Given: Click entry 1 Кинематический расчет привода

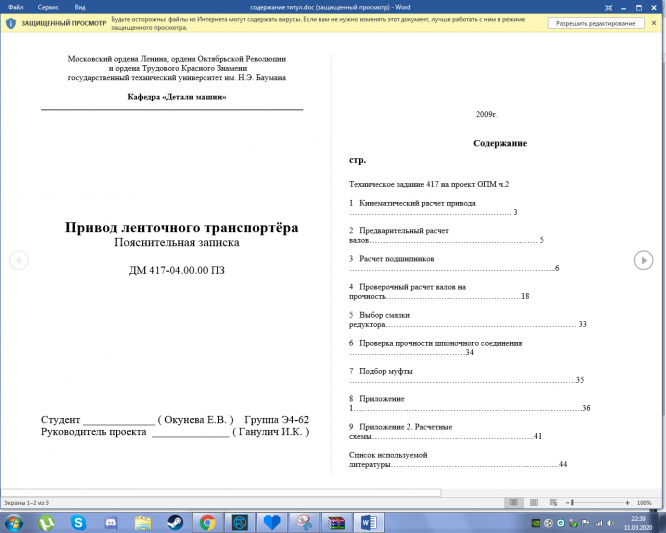Looking at the screenshot, I should (433, 207).
